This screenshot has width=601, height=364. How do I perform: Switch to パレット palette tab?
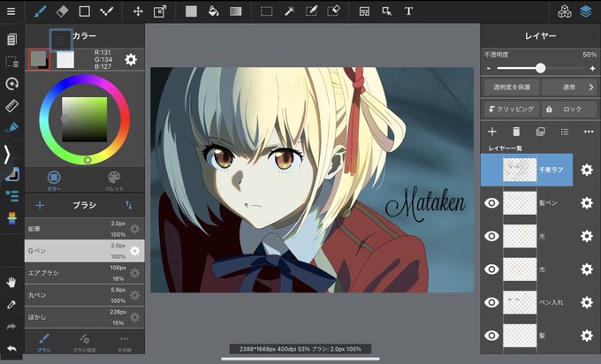(x=114, y=181)
